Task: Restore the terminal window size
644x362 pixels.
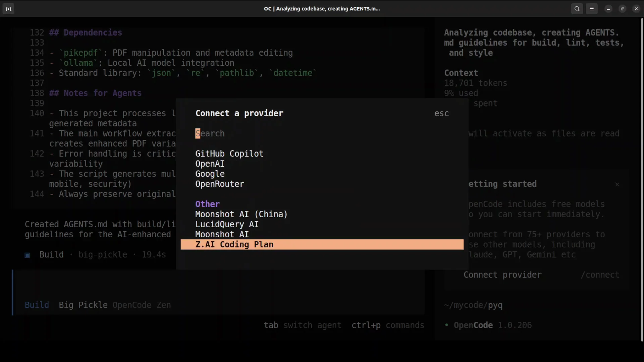Action: (x=622, y=9)
